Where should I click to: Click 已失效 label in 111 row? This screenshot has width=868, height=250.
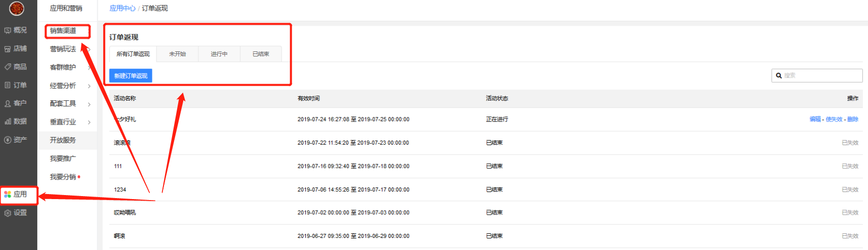pyautogui.click(x=850, y=166)
